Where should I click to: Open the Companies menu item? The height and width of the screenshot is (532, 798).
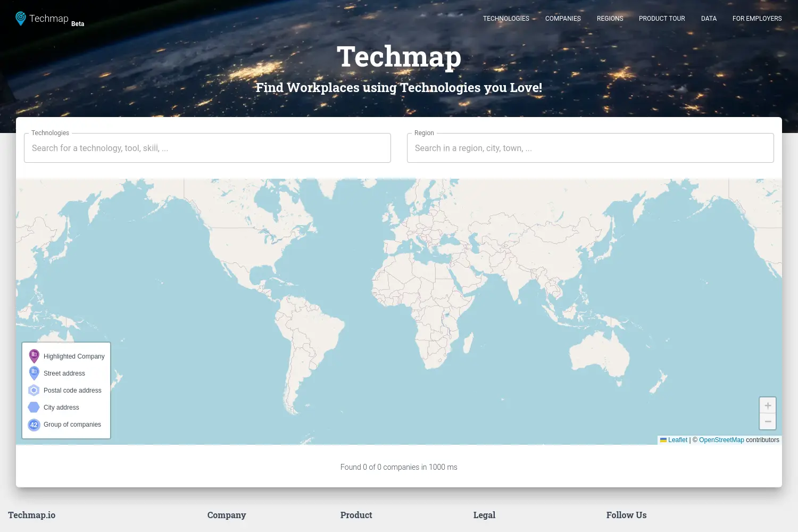tap(563, 19)
